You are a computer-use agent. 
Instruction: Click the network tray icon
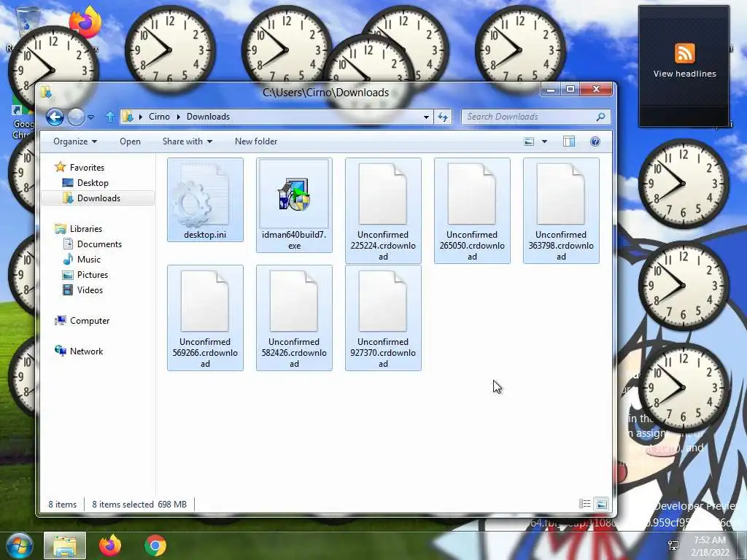click(x=673, y=545)
